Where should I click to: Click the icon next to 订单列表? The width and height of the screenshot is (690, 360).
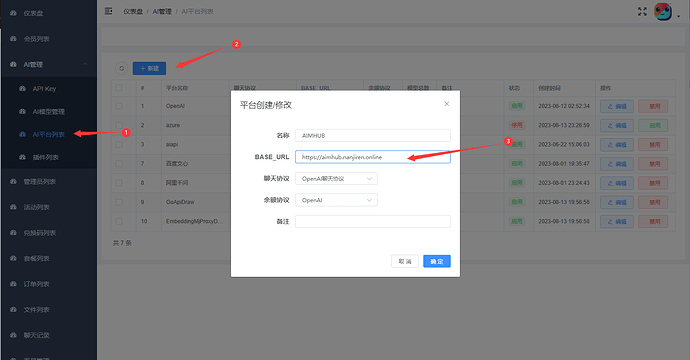pos(13,284)
